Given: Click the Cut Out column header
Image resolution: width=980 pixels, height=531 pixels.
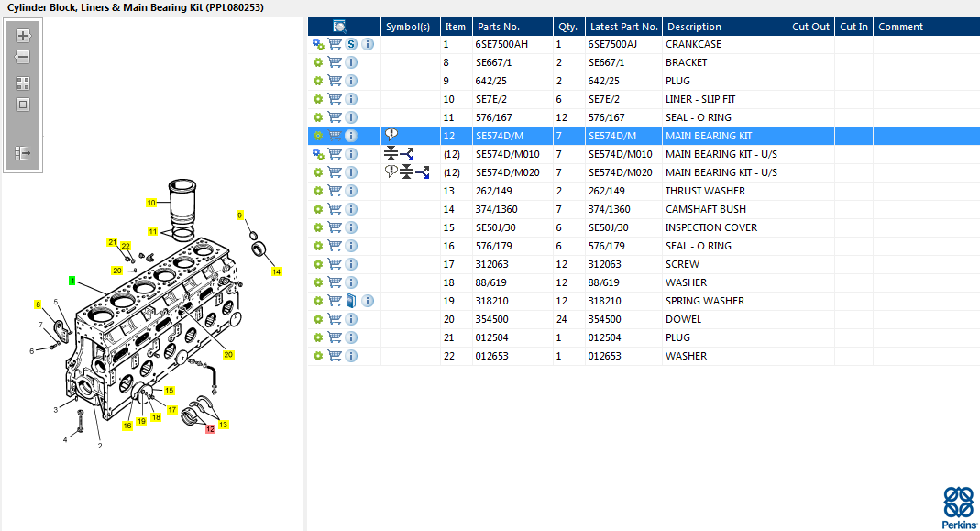Looking at the screenshot, I should (810, 27).
